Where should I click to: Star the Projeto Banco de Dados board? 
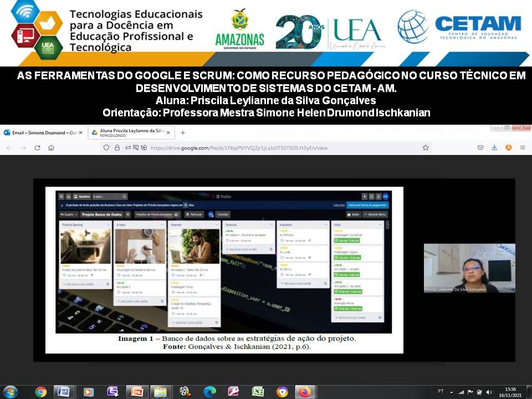point(128,214)
